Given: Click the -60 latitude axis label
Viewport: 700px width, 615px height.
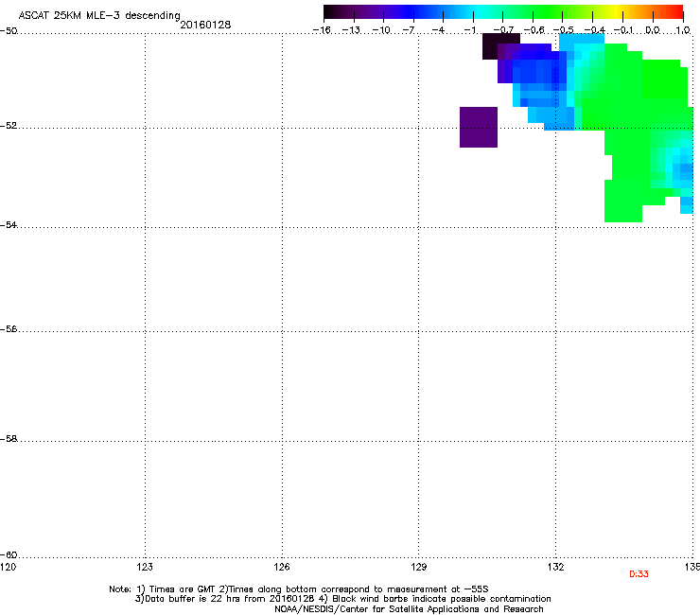Looking at the screenshot, I should (x=9, y=554).
